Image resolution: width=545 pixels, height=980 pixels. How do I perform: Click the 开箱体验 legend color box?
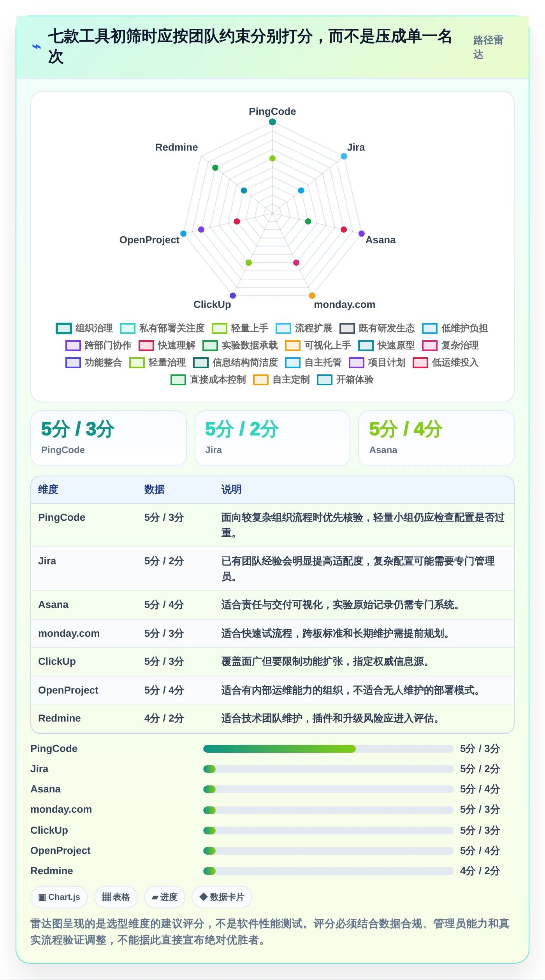click(x=325, y=380)
